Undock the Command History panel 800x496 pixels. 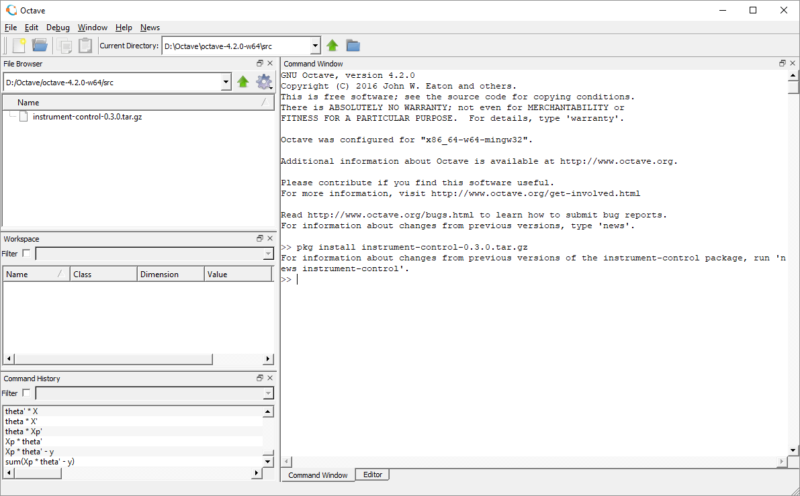click(260, 378)
